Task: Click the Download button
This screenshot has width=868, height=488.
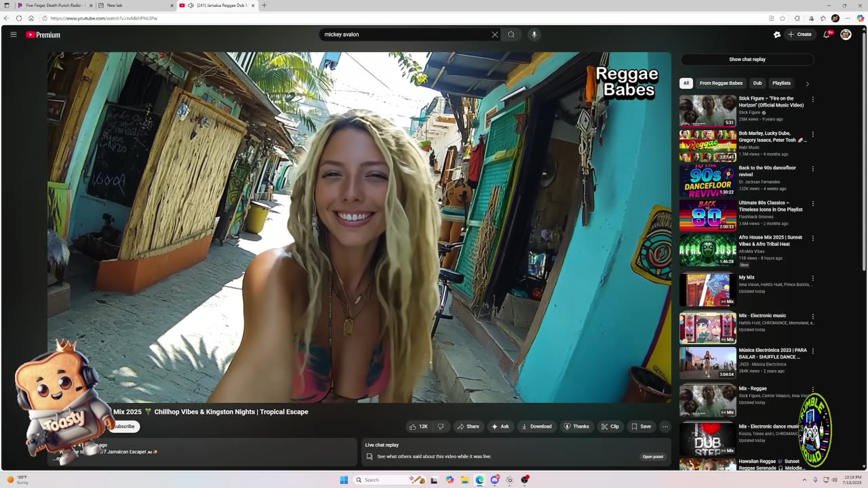Action: pos(536,426)
